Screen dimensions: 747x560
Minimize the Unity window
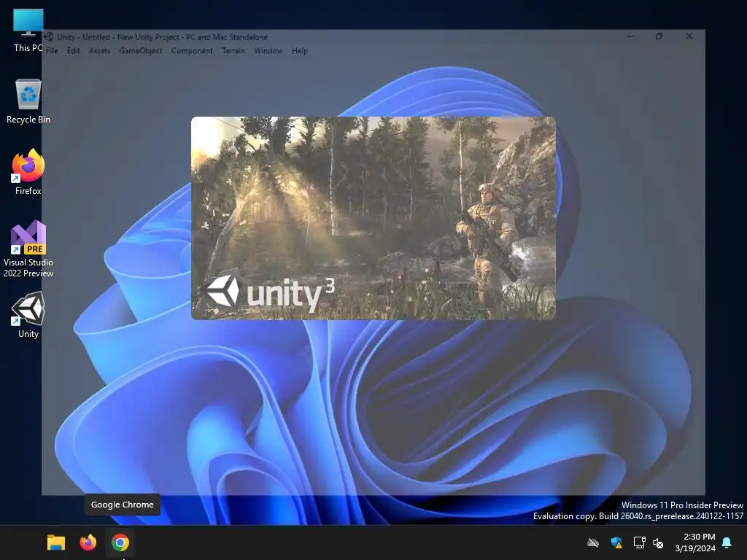pyautogui.click(x=630, y=36)
